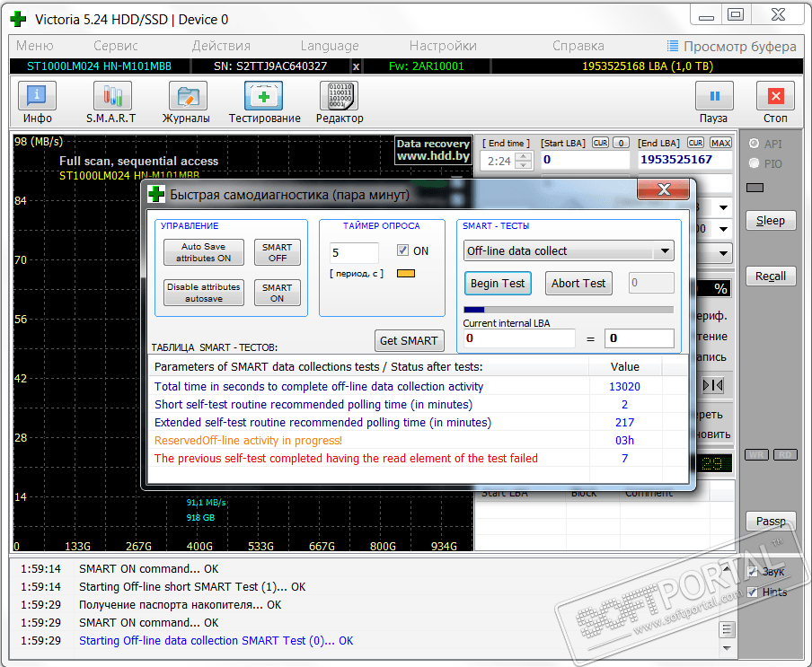Click the SMART test progress bar
This screenshot has height=667, width=812.
569,310
